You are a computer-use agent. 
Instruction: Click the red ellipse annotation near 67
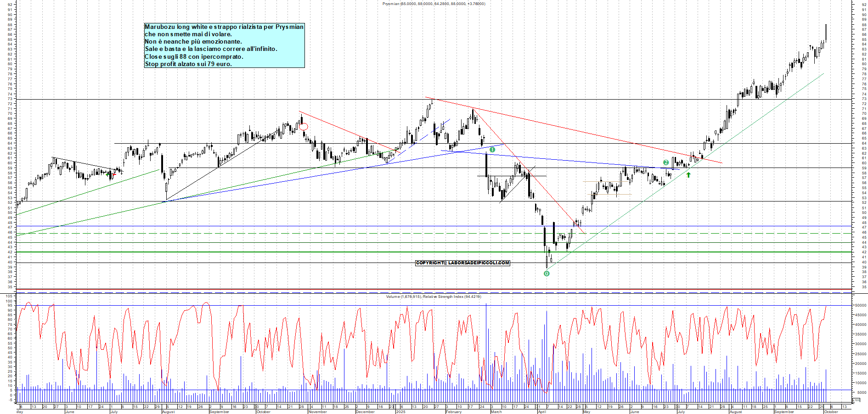304,127
